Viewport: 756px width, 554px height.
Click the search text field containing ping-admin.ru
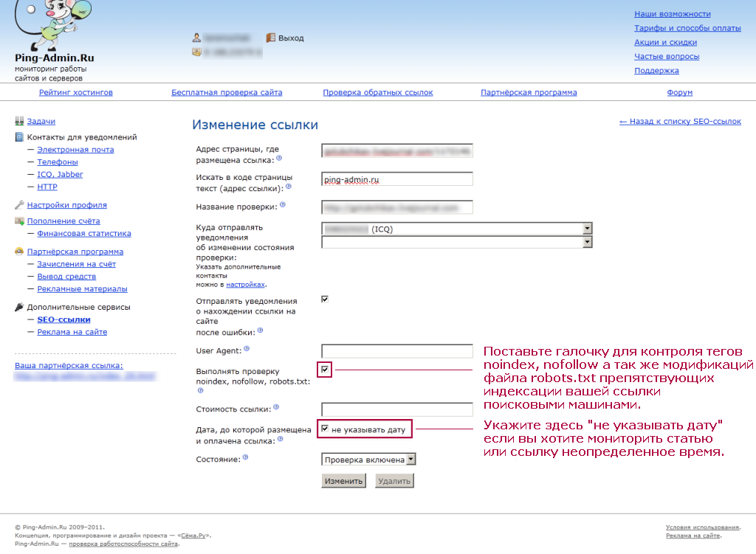tap(397, 179)
